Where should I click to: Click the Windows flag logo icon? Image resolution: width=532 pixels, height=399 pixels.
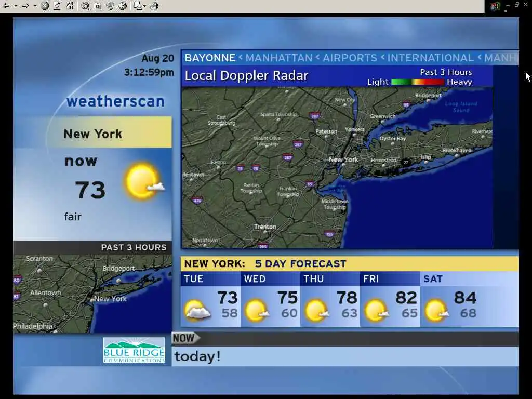[x=495, y=6]
